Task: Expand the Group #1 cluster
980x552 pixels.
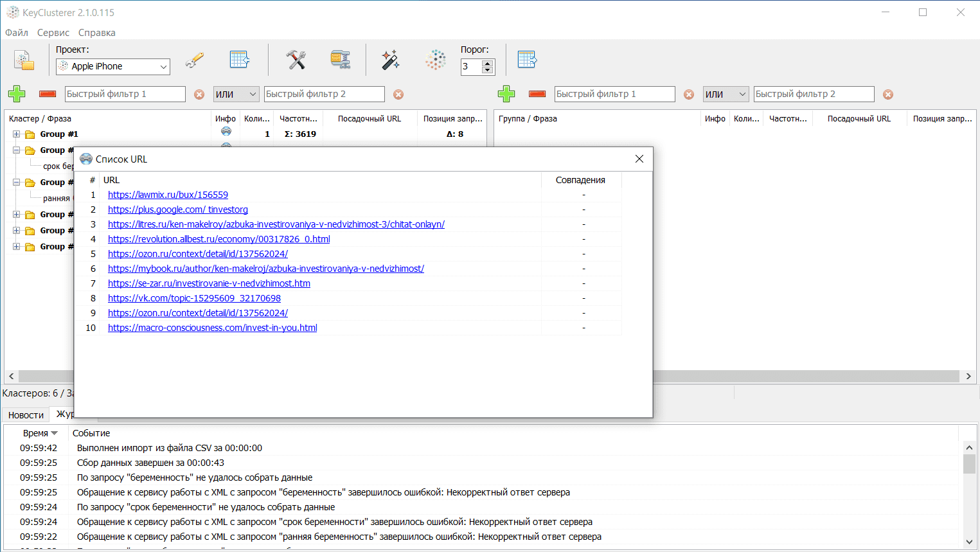Action: 17,134
